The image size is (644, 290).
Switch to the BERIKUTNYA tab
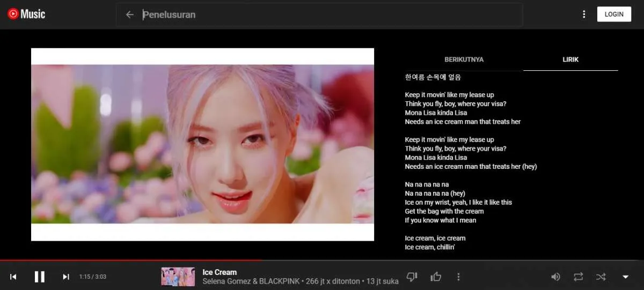pos(464,60)
